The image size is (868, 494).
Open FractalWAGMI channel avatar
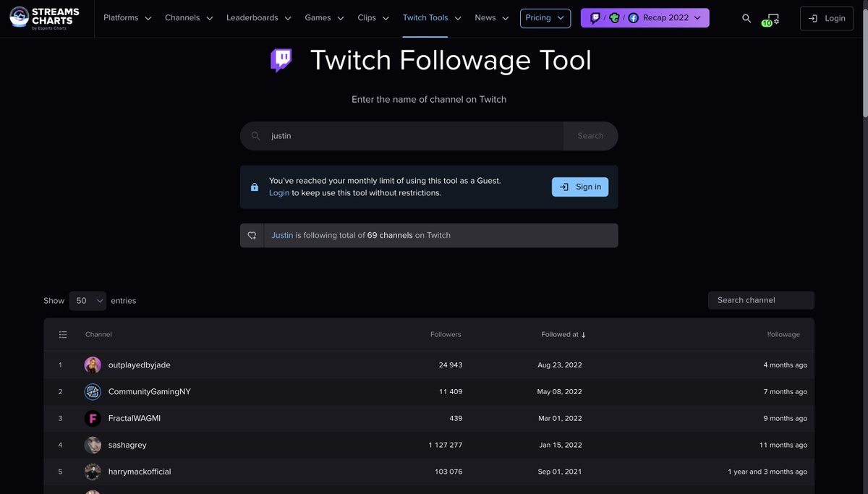point(93,419)
